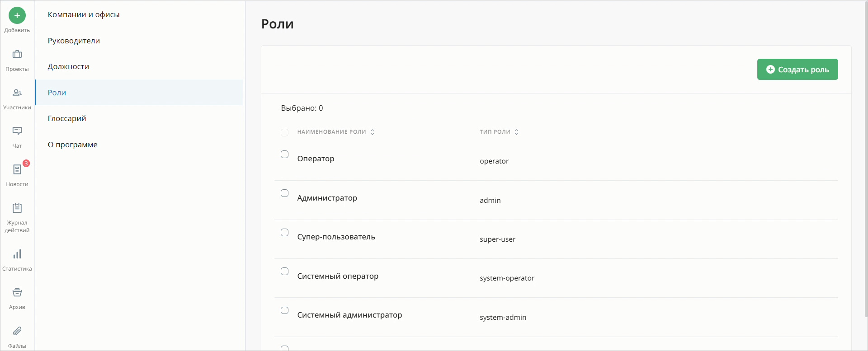Open the Журнал действий icon
The width and height of the screenshot is (868, 351).
(17, 209)
